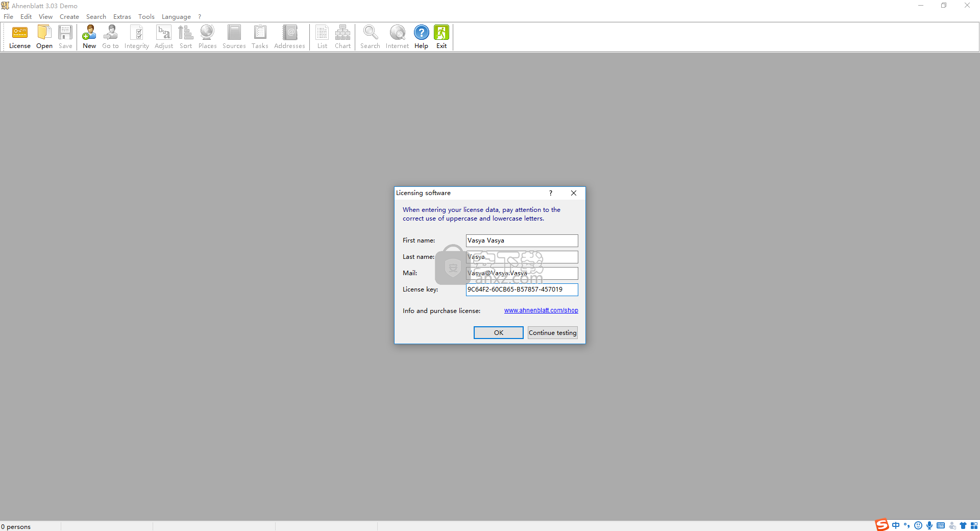Open the Search menu
The height and width of the screenshot is (531, 980).
point(96,16)
